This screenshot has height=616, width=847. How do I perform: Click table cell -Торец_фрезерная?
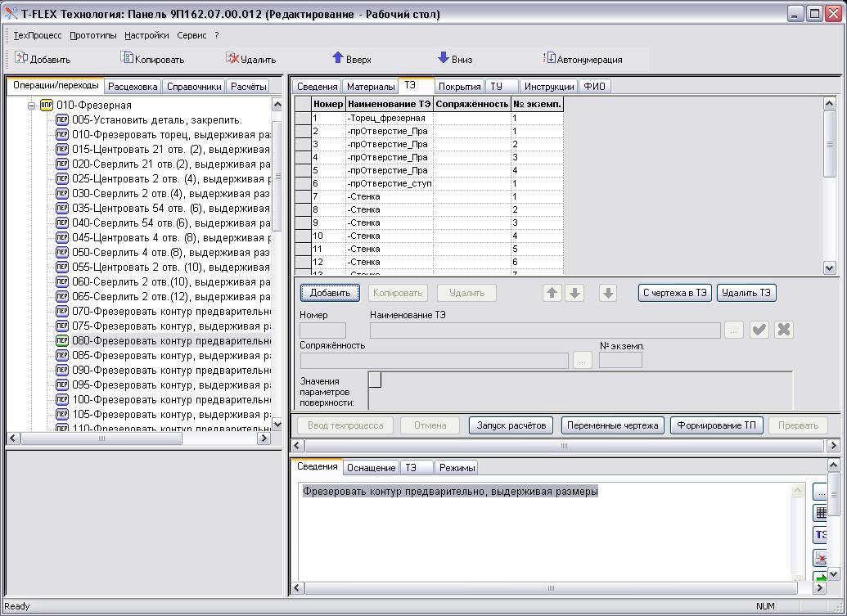(x=390, y=119)
